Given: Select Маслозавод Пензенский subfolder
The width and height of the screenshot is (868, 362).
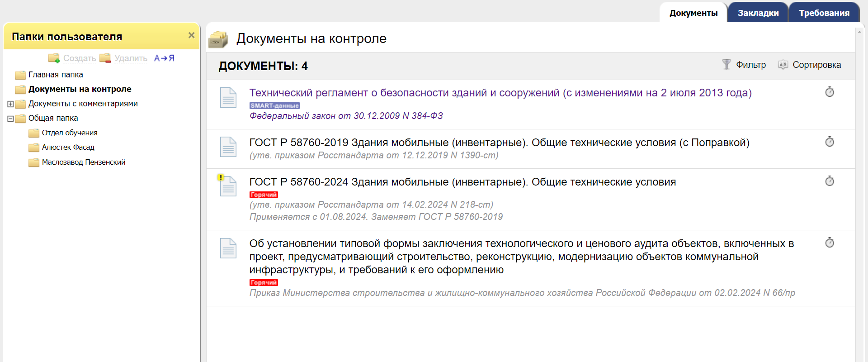Looking at the screenshot, I should click(83, 162).
